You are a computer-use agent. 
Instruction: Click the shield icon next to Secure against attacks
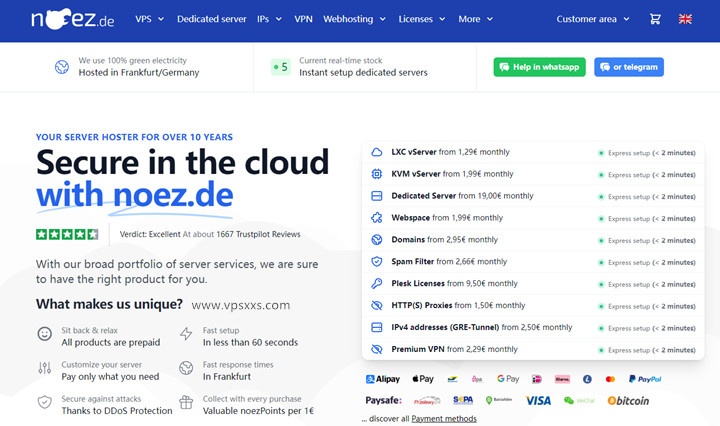(x=45, y=402)
